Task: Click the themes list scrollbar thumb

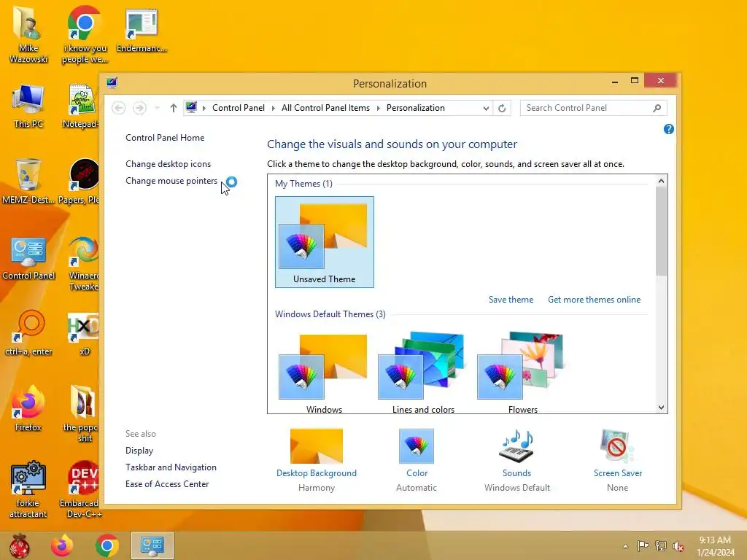Action: click(x=661, y=231)
